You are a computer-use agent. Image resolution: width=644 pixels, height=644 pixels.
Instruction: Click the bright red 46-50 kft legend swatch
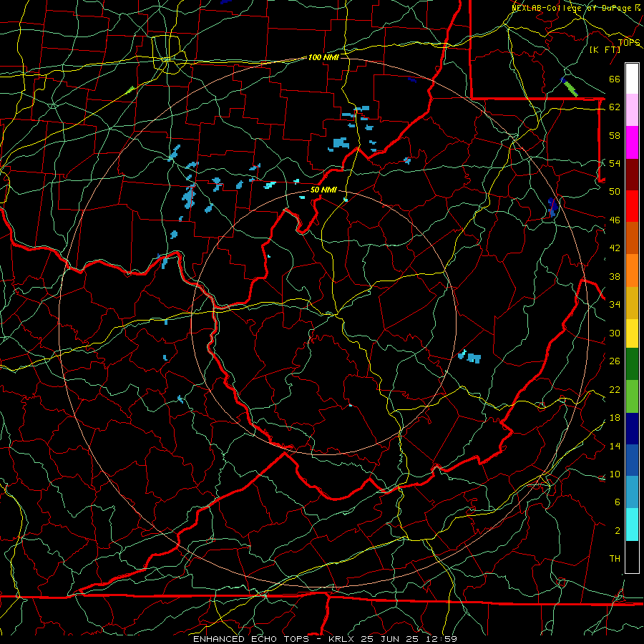pos(632,206)
